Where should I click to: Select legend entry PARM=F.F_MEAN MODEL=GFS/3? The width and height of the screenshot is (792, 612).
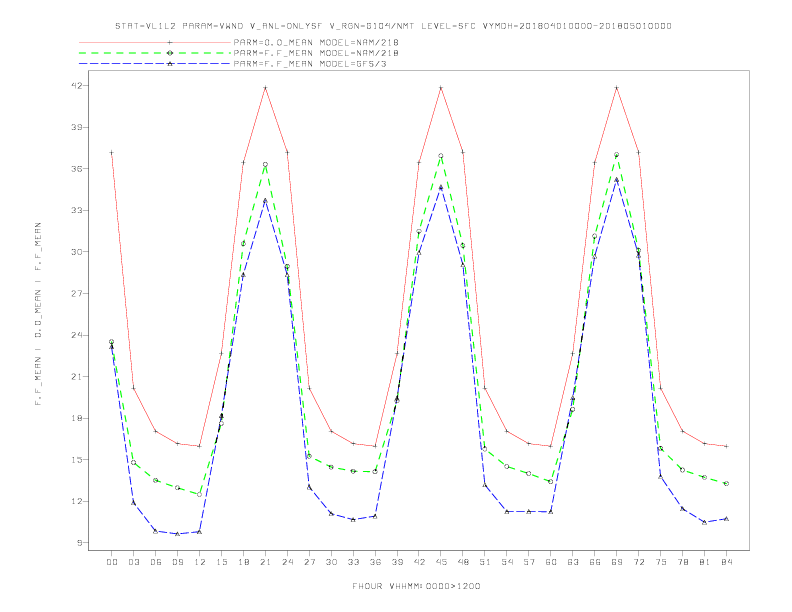(x=310, y=64)
